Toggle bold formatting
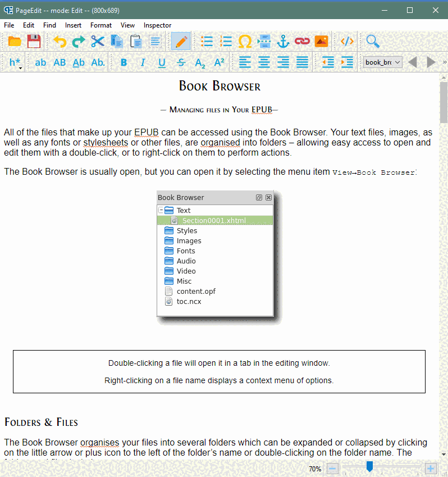 124,62
